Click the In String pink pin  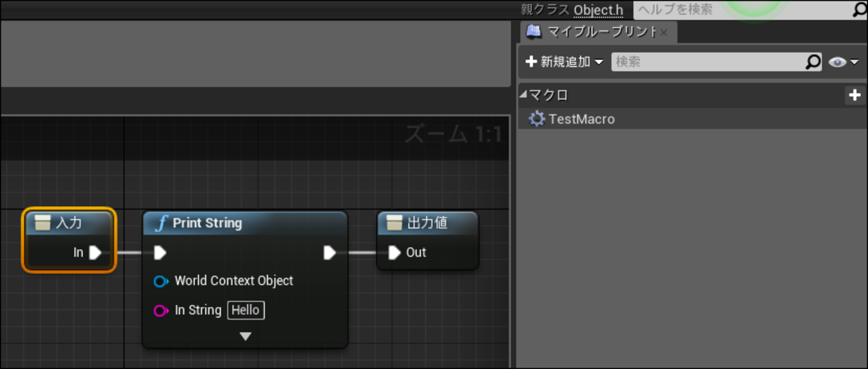[x=161, y=311]
